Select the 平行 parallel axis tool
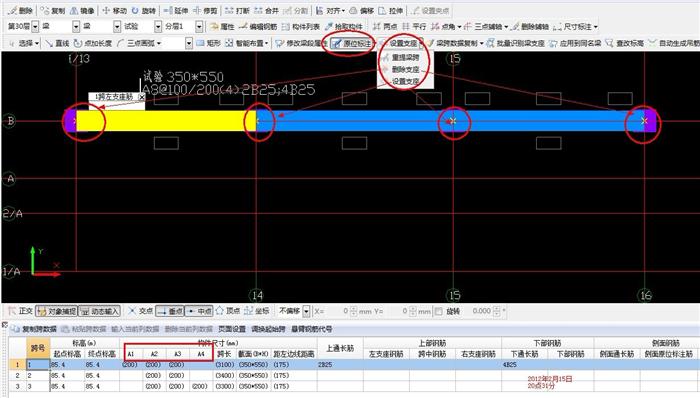The width and height of the screenshot is (700, 398). [414, 27]
